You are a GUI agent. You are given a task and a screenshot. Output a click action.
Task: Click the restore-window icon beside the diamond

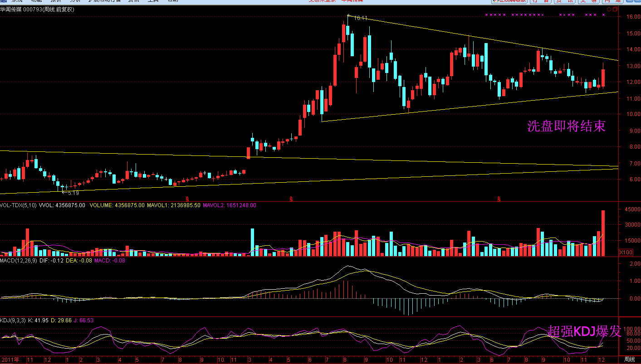[x=616, y=9]
